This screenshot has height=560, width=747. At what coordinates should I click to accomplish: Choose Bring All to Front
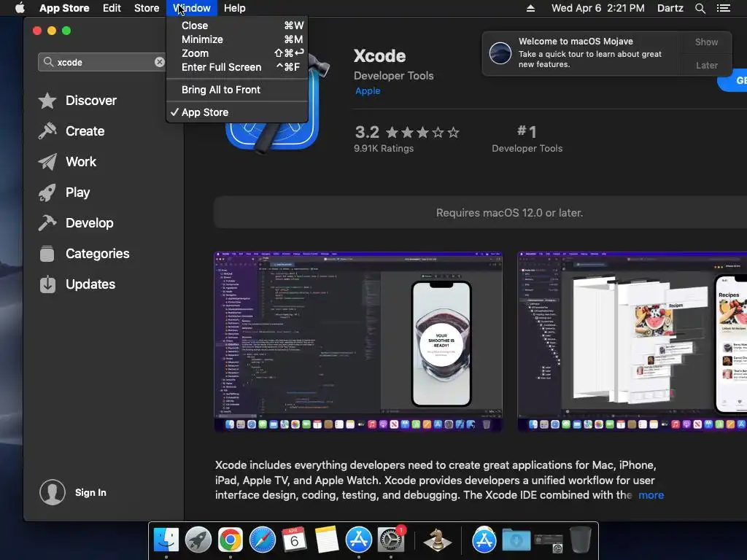[237, 90]
